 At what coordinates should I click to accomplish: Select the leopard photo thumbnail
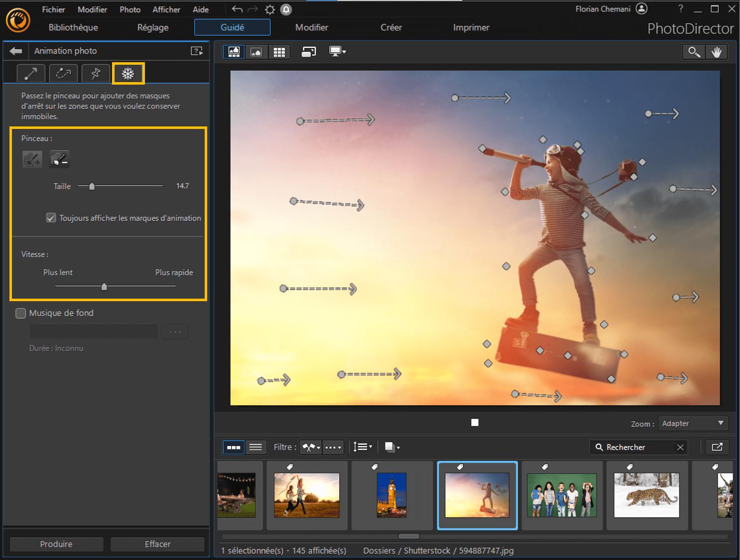click(646, 495)
